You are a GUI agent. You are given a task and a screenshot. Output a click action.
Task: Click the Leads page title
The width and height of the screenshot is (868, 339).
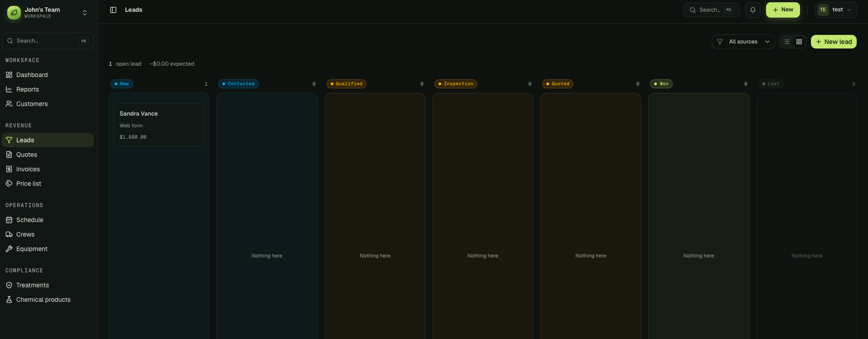click(134, 10)
